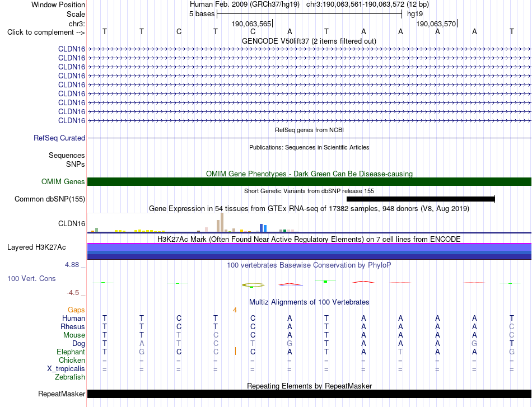The height and width of the screenshot is (407, 532).
Task: Click the Zebrafish species label in Multiz
Action: coord(70,377)
